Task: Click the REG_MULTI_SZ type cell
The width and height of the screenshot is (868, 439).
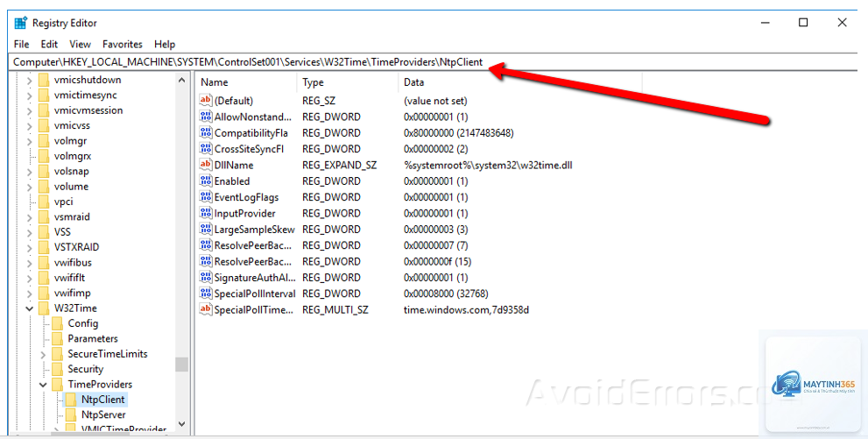Action: [x=335, y=309]
